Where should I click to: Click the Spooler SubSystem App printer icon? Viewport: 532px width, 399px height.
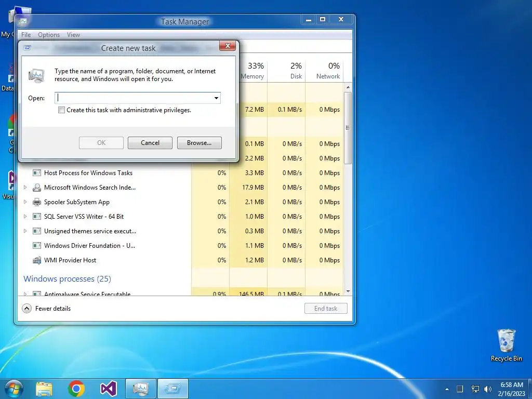37,202
